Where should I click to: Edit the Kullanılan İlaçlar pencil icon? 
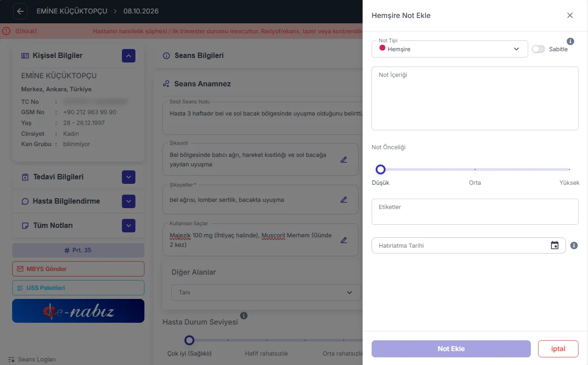[344, 240]
